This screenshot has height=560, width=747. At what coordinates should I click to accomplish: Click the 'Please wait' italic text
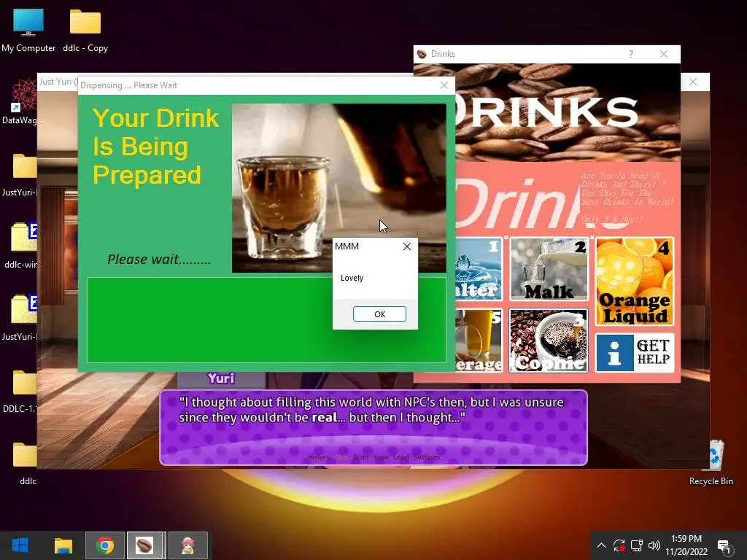158,260
